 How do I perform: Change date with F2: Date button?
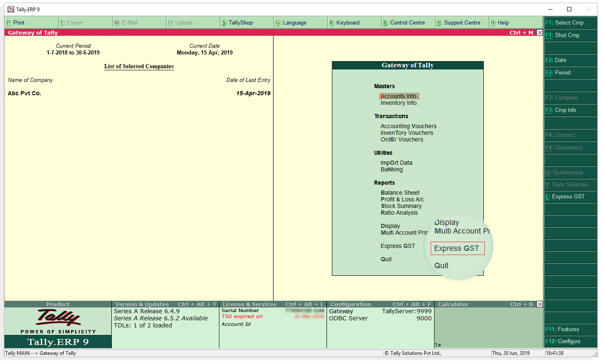570,60
